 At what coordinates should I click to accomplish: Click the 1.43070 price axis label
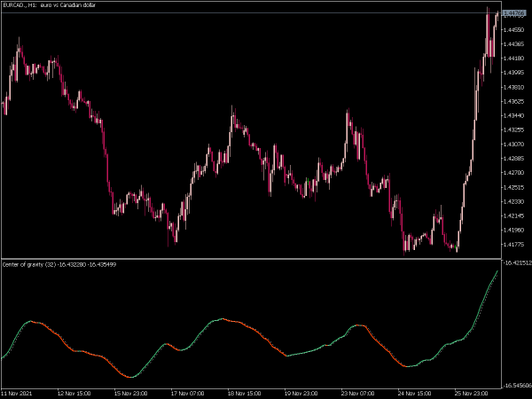tap(513, 145)
